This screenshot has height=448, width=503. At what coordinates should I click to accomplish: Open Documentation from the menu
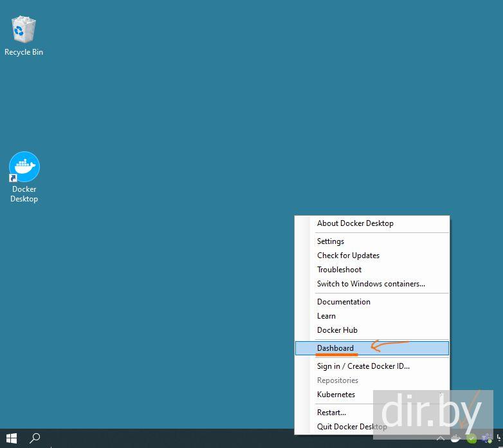point(372,302)
